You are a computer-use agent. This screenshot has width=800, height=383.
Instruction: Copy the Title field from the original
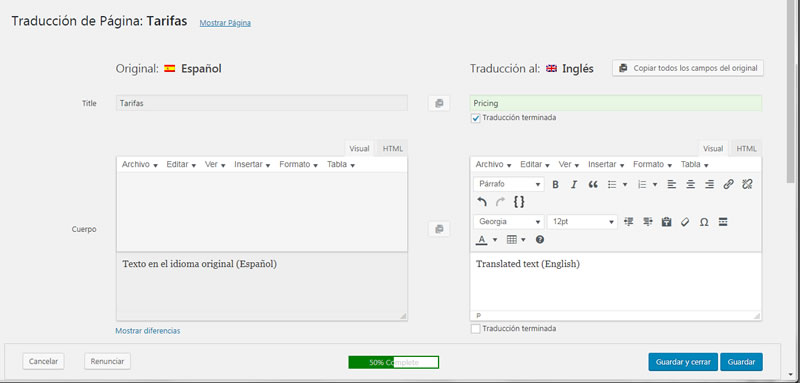point(439,104)
